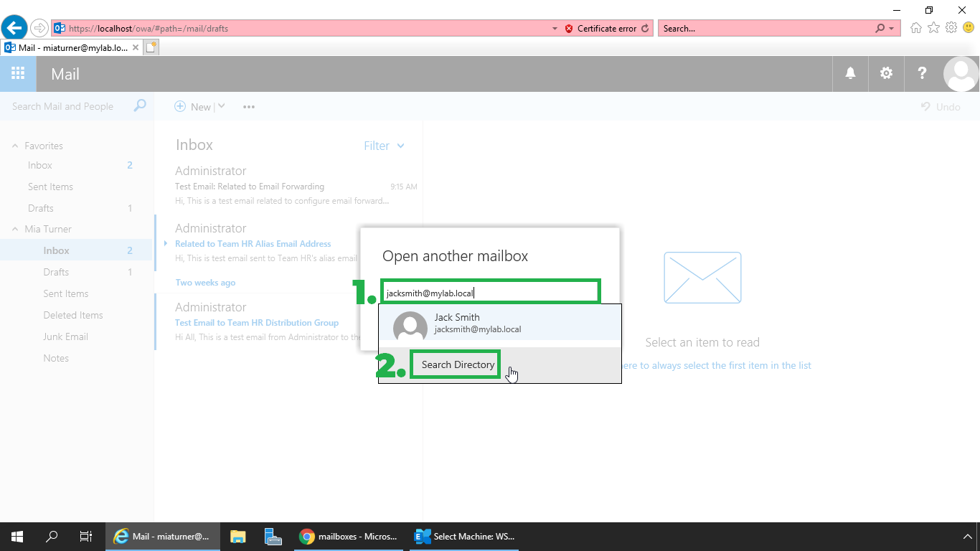Open a new browser tab
980x551 pixels.
point(151,47)
